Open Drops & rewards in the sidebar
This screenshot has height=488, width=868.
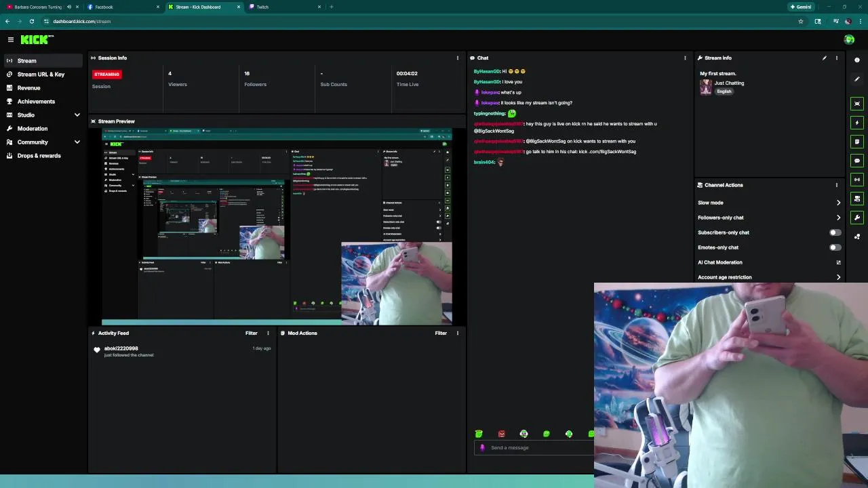coord(42,156)
